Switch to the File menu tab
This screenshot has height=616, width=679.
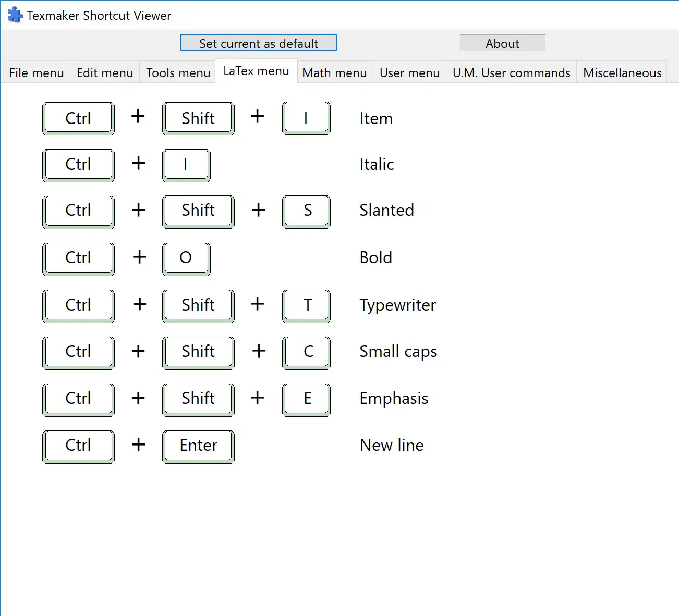(x=37, y=73)
